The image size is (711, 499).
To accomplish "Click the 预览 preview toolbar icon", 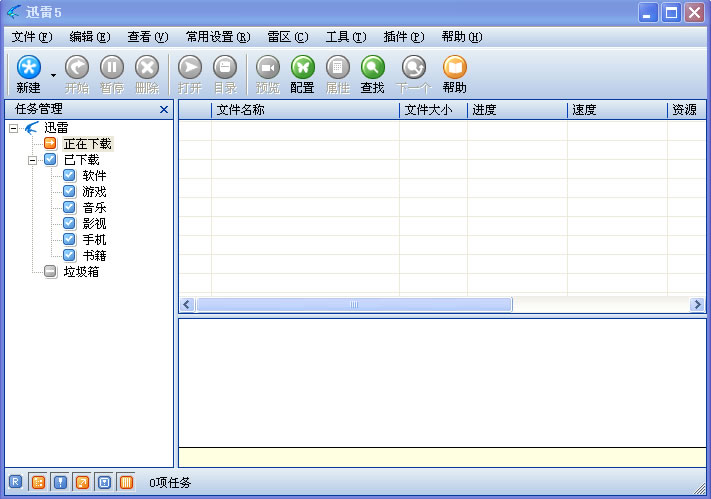I will (268, 68).
